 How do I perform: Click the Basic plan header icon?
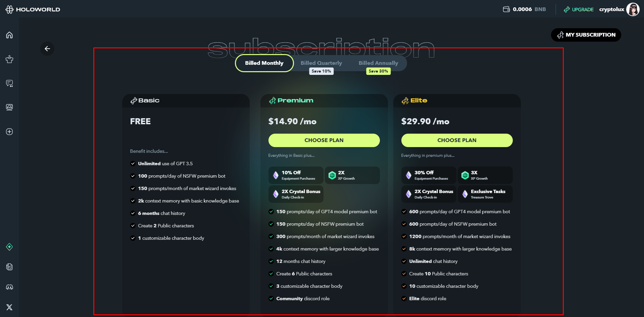pyautogui.click(x=134, y=101)
